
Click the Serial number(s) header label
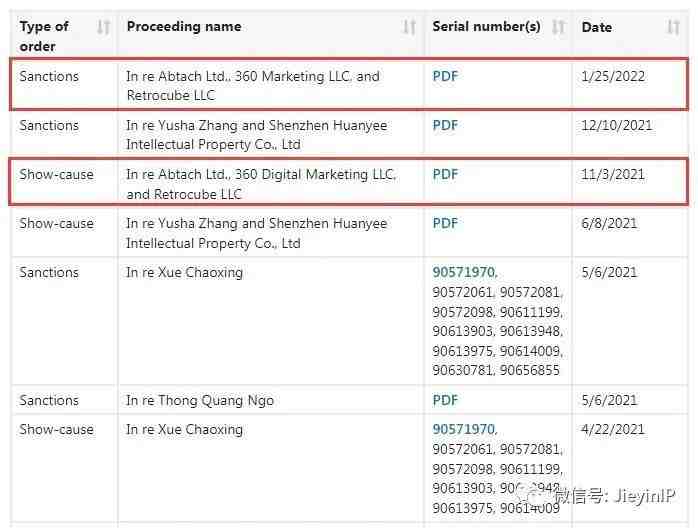click(486, 26)
